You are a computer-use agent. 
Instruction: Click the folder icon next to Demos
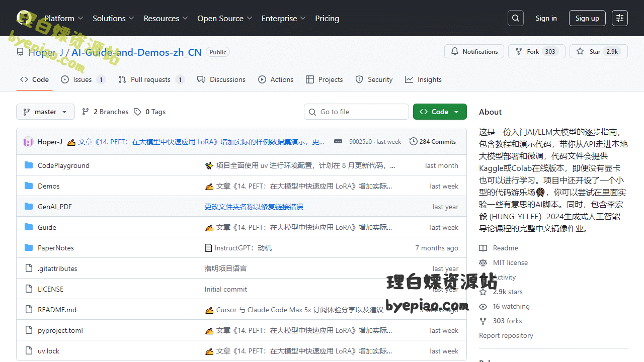29,186
